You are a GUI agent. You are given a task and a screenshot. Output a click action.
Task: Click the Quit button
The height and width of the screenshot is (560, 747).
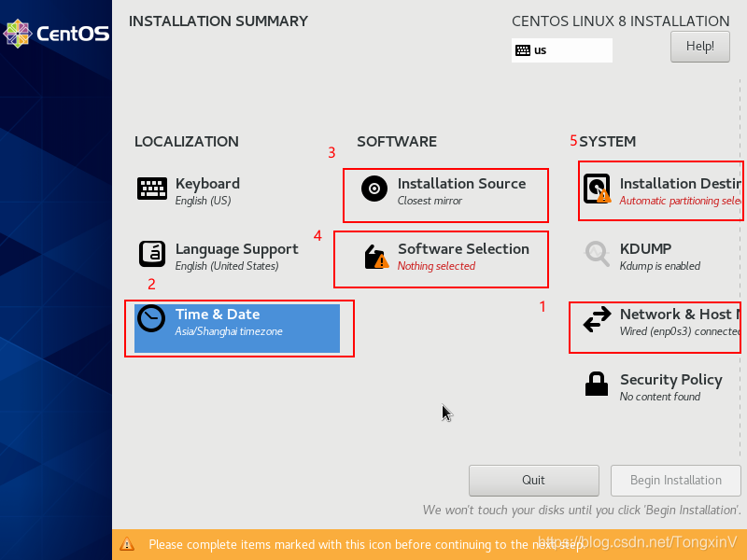pos(533,480)
